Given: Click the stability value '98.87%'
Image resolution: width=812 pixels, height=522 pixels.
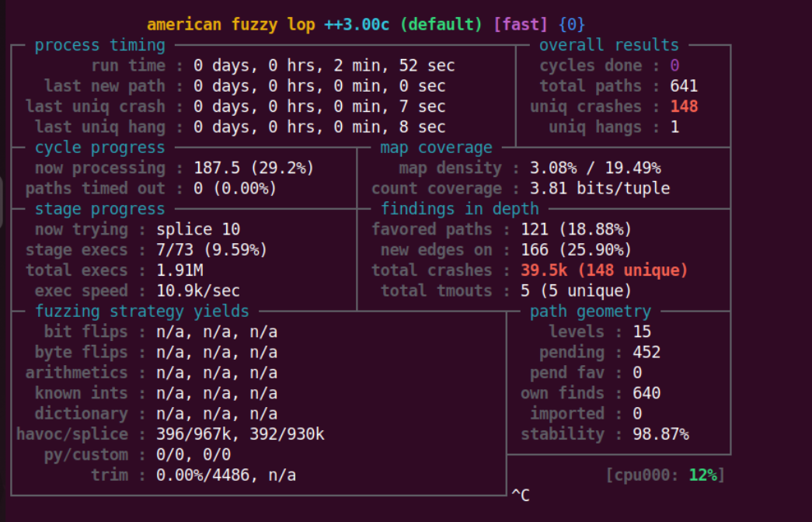Looking at the screenshot, I should click(660, 434).
